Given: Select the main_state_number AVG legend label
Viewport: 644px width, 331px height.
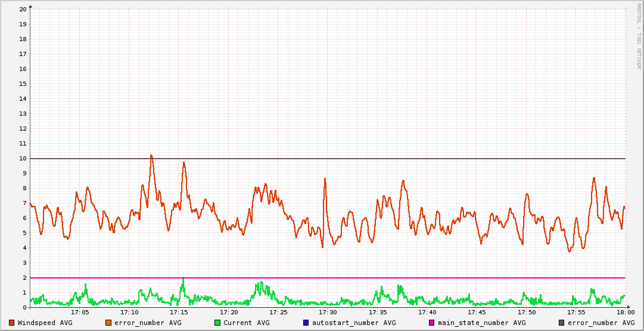Looking at the screenshot, I should point(481,323).
